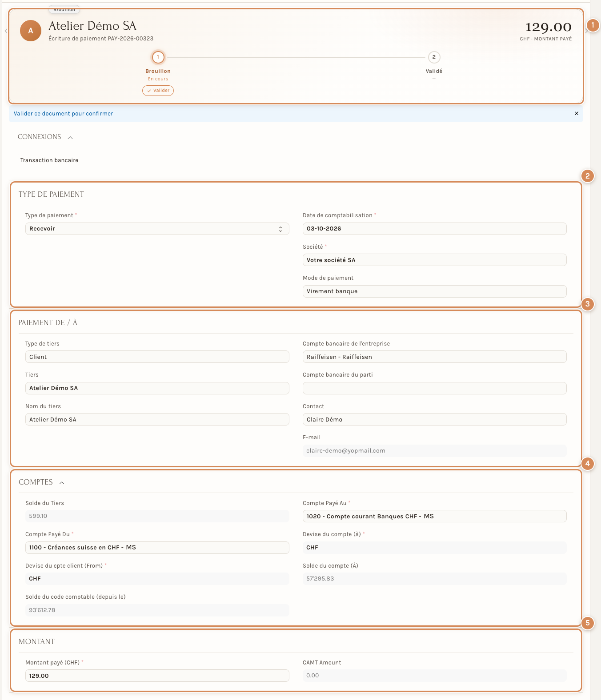The height and width of the screenshot is (700, 601).
Task: Click the E-mail field value
Action: pyautogui.click(x=434, y=451)
